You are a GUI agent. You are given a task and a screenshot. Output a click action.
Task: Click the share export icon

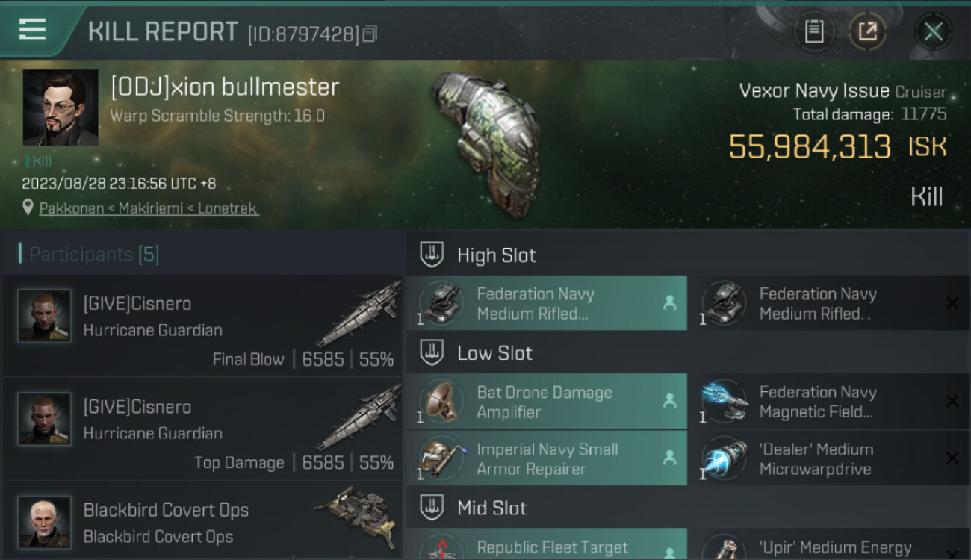tap(867, 31)
